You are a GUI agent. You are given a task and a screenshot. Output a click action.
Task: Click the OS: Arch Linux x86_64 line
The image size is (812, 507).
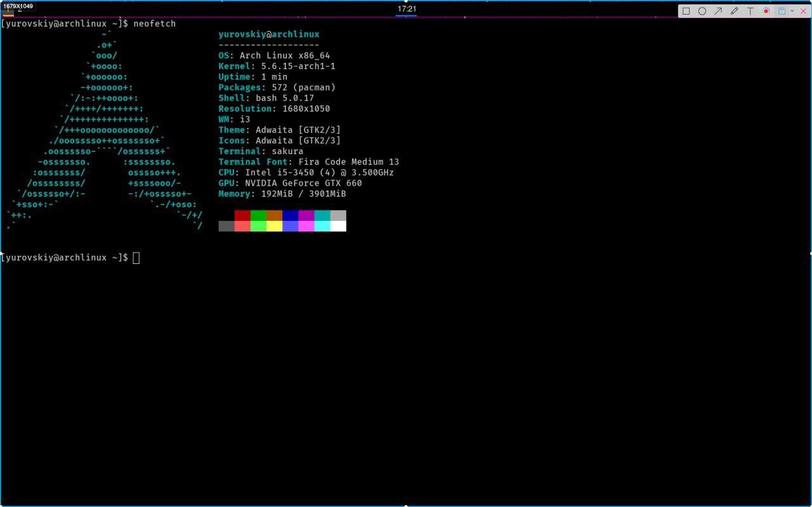(x=274, y=56)
